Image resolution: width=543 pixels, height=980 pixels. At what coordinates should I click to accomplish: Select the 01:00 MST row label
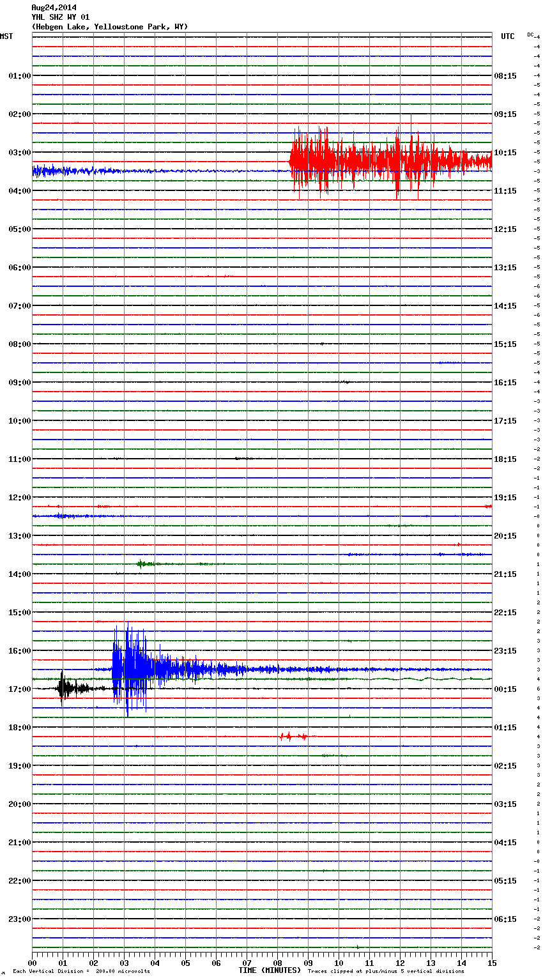point(19,76)
